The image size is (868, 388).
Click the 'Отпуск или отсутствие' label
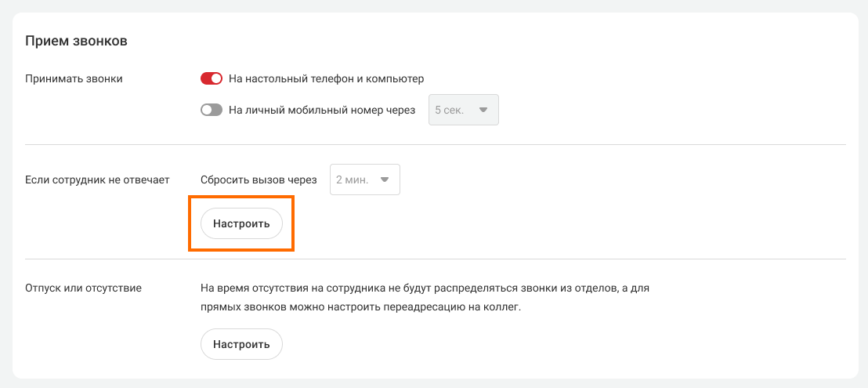click(x=83, y=288)
